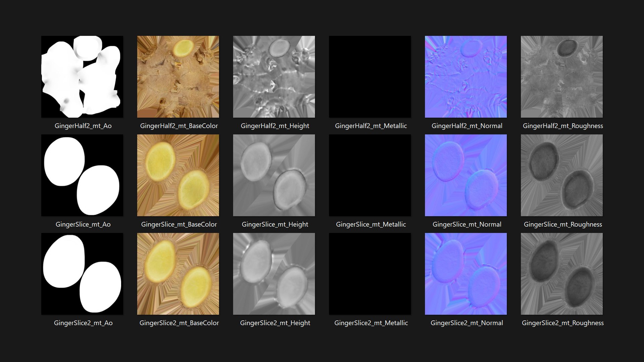Viewport: 644px width, 362px height.
Task: Click the 'GingerSlice_mt_Roughness' file name
Action: coord(563,225)
